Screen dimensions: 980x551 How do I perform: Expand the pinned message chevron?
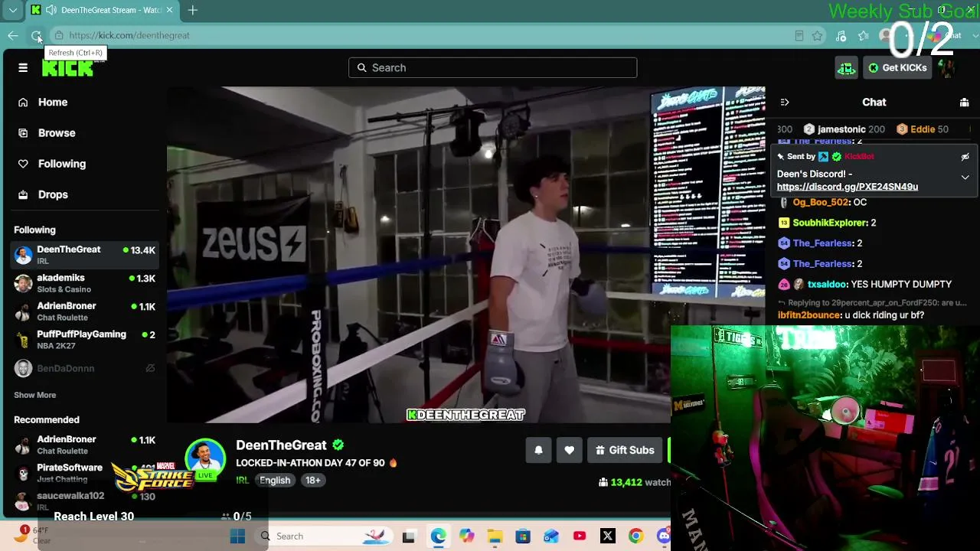click(x=965, y=178)
